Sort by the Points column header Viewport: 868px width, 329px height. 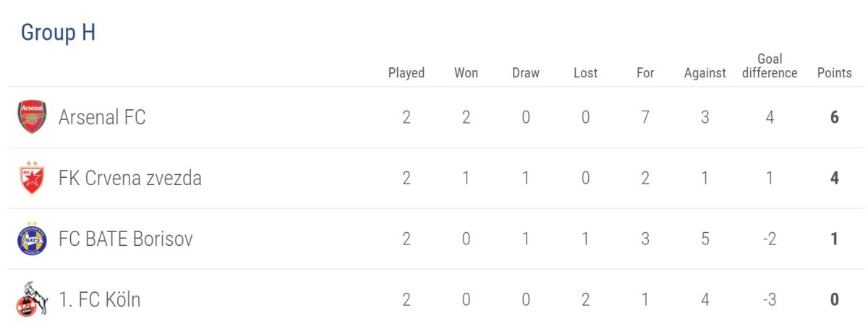(834, 73)
